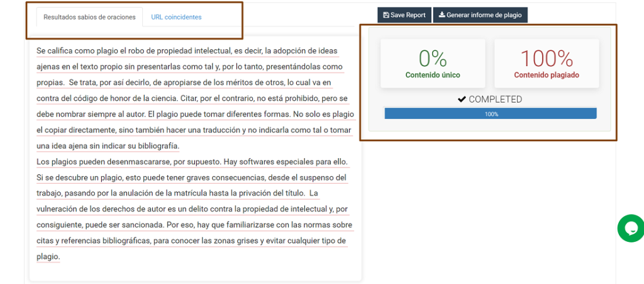Screen dimensions: 644x284
Task: Click the checkmark icon beside COMPLETED
Action: click(x=462, y=99)
